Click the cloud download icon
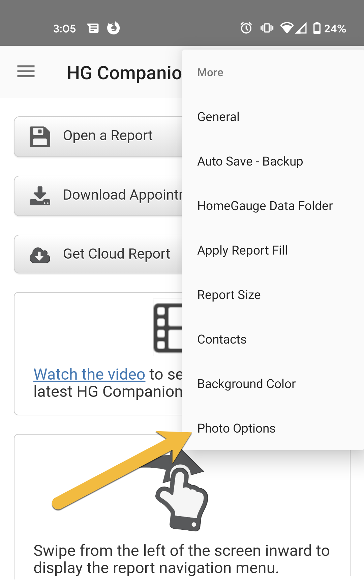Image resolution: width=364 pixels, height=588 pixels. point(40,255)
